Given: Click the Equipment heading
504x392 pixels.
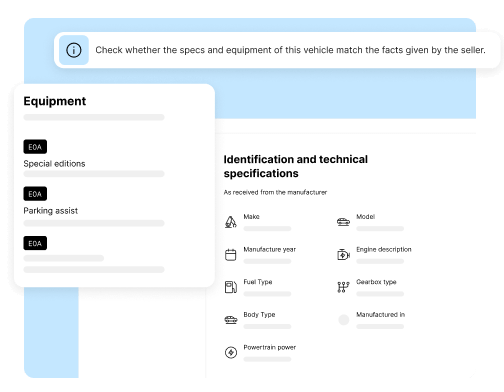Looking at the screenshot, I should [55, 101].
